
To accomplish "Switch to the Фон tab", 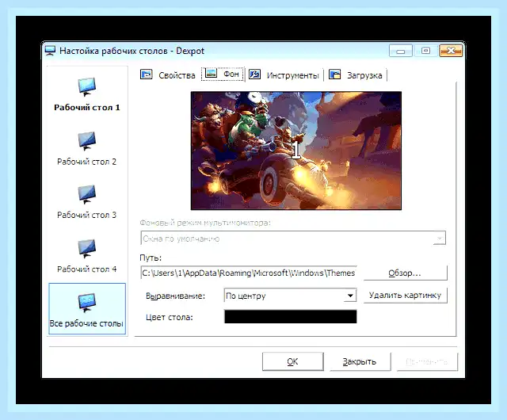I will tap(223, 74).
